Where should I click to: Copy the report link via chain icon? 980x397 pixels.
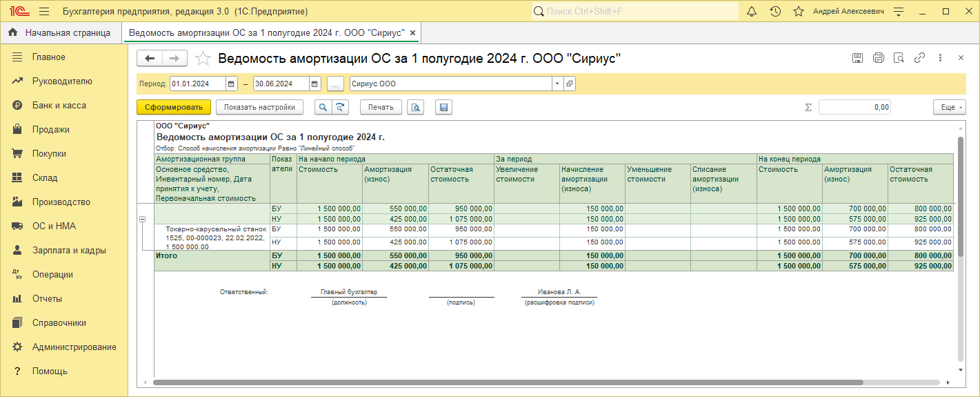tap(919, 59)
